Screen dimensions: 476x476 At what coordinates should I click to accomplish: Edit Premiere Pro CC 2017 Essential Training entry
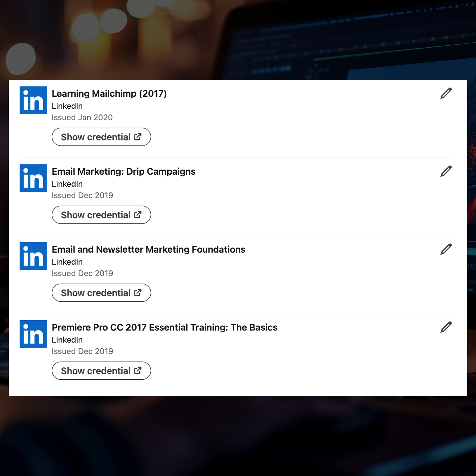(446, 327)
